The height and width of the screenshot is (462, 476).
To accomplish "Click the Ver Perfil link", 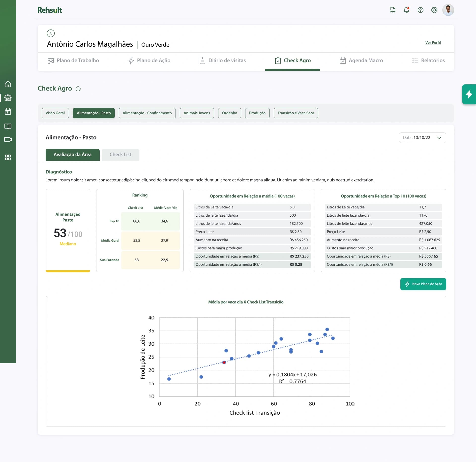I will coord(433,42).
